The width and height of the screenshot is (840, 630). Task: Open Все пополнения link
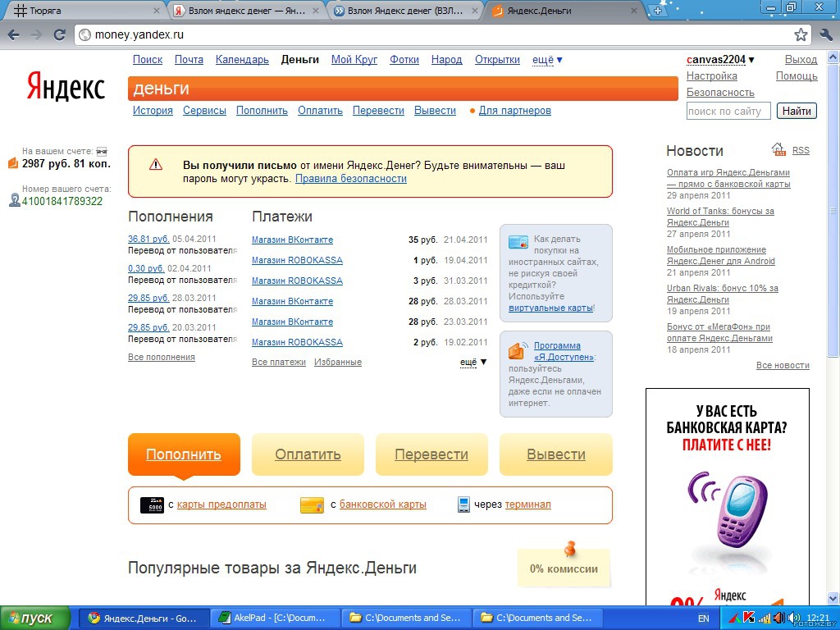pos(162,358)
